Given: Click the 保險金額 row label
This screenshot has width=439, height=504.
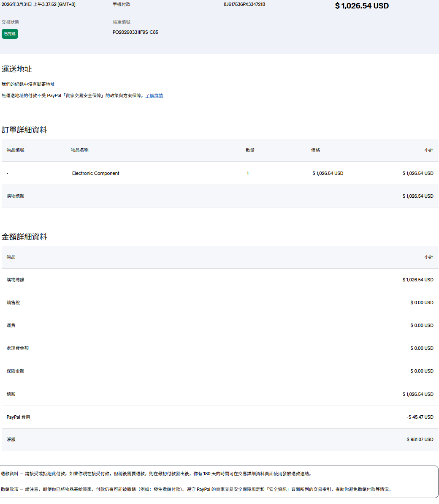Looking at the screenshot, I should [x=16, y=371].
